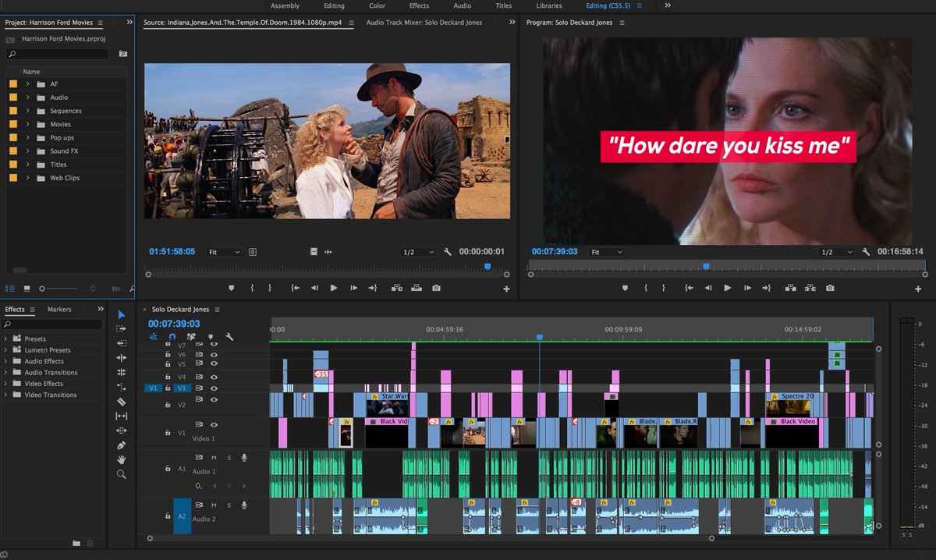Image resolution: width=936 pixels, height=560 pixels.
Task: Enable voice-over record on Audio 1
Action: [244, 458]
